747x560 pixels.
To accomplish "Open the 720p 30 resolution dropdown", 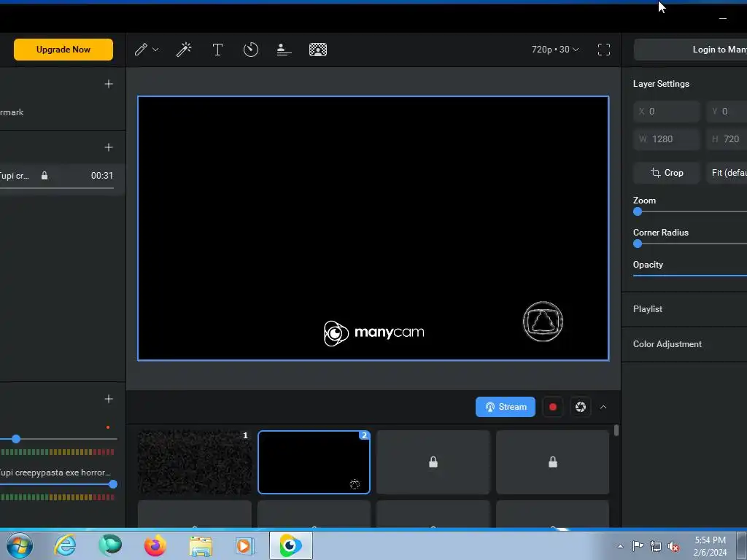I will tap(555, 50).
